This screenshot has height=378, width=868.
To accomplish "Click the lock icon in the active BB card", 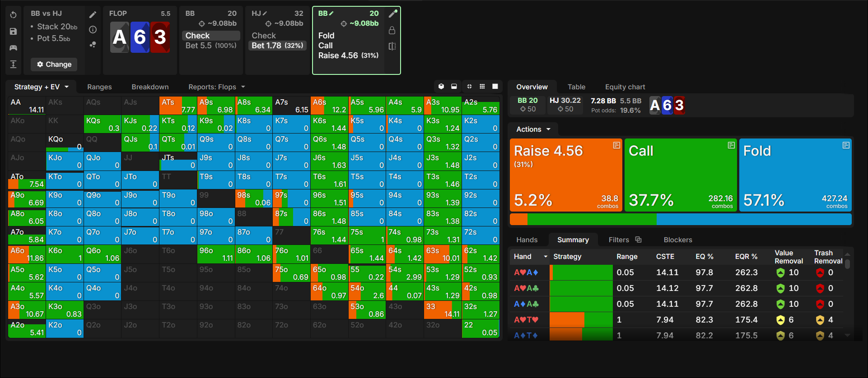I will click(392, 30).
